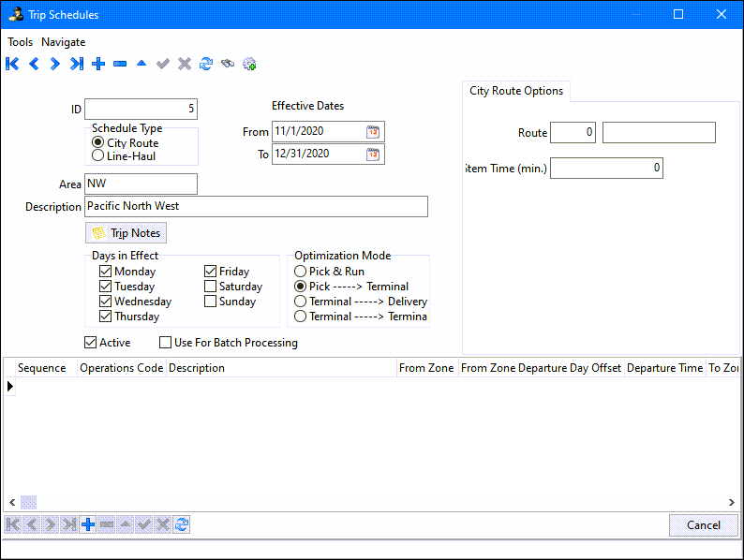Open the Tools menu
Image resolution: width=744 pixels, height=560 pixels.
point(20,42)
